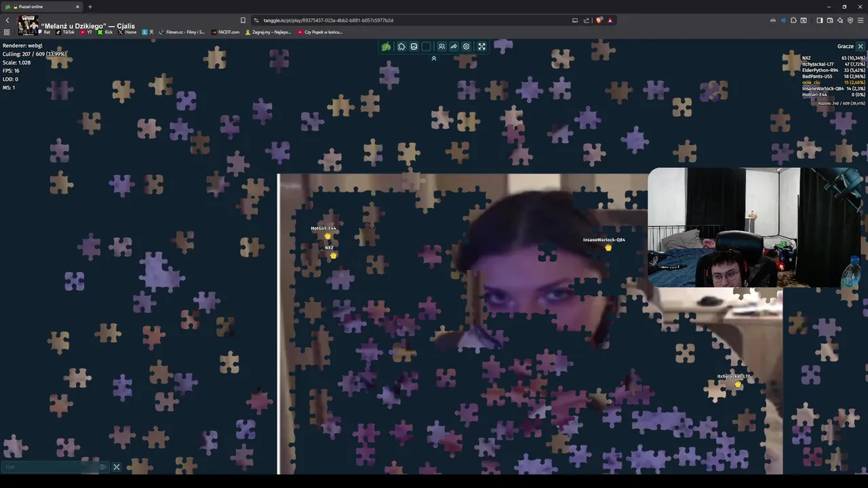The image size is (868, 488).
Task: Open the Leo AI sparkle icon
Action: click(x=840, y=20)
